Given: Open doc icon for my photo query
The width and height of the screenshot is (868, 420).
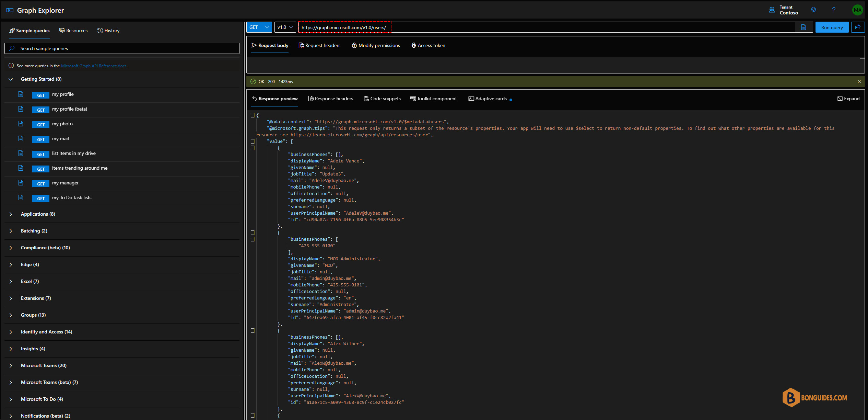Looking at the screenshot, I should coord(21,124).
